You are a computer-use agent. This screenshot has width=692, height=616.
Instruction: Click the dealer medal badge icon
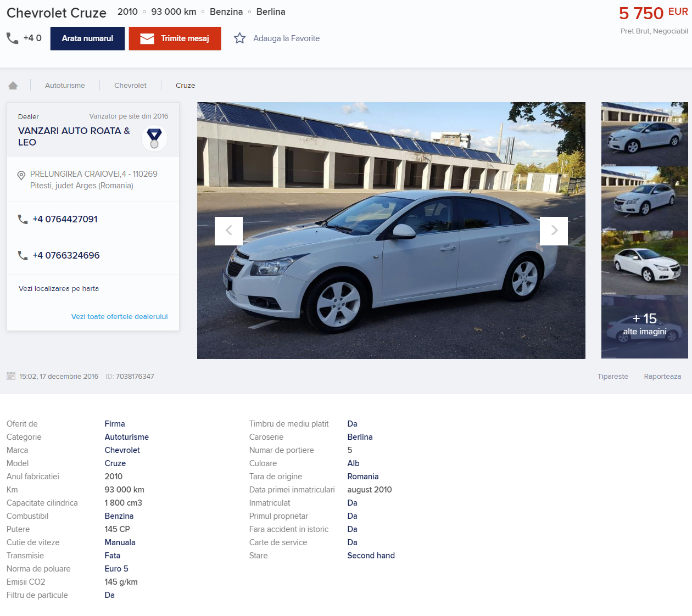154,138
